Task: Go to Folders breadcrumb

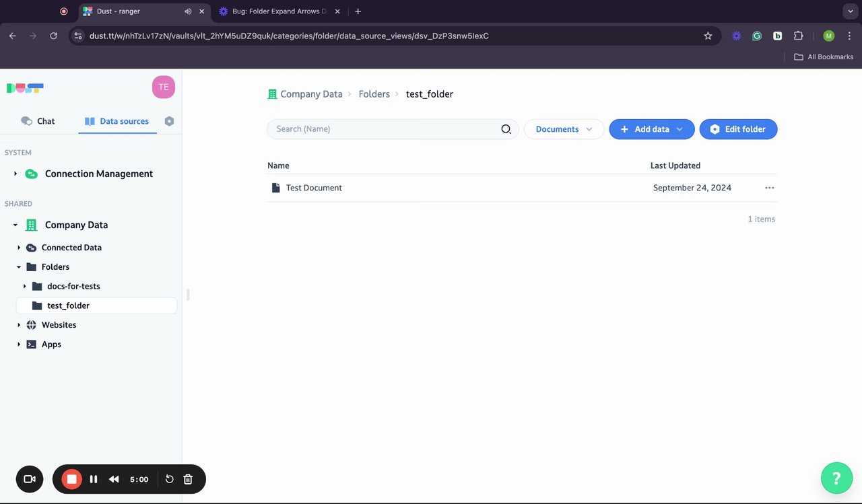Action: coord(374,94)
